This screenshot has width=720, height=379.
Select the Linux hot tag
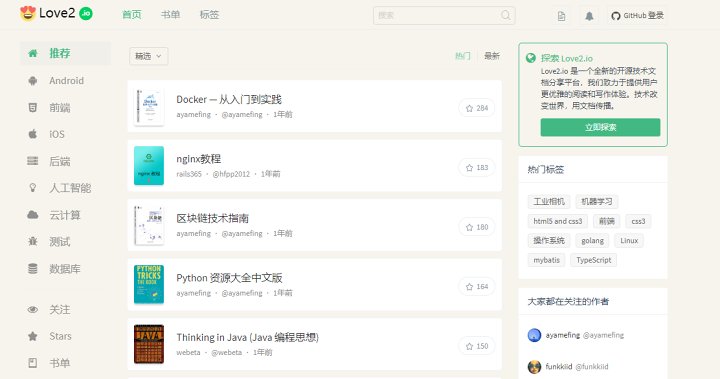click(x=629, y=241)
